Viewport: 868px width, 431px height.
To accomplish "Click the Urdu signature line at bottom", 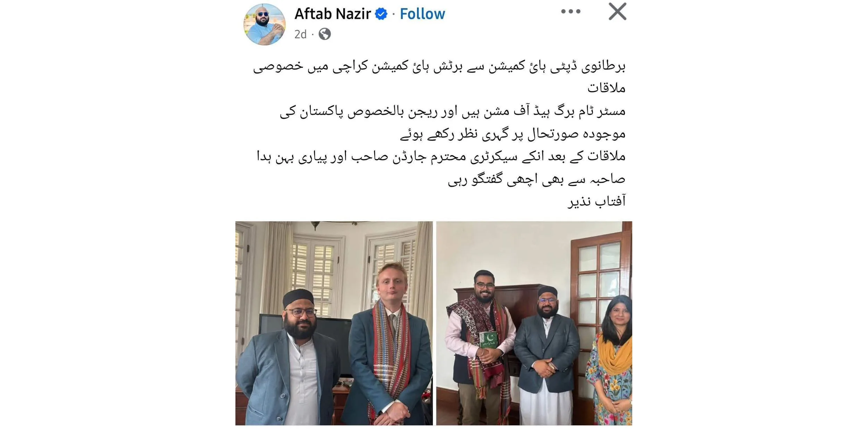I will pyautogui.click(x=596, y=201).
